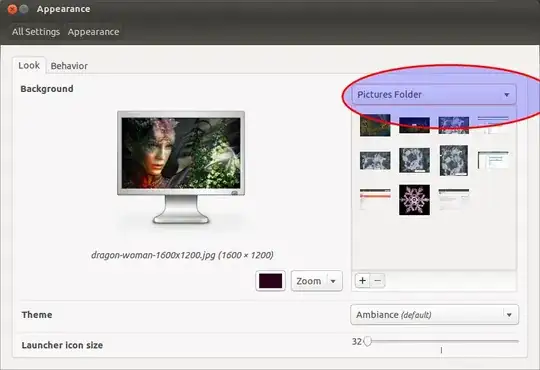Remove wallpaper with the minus button
The width and height of the screenshot is (540, 370).
[x=377, y=280]
